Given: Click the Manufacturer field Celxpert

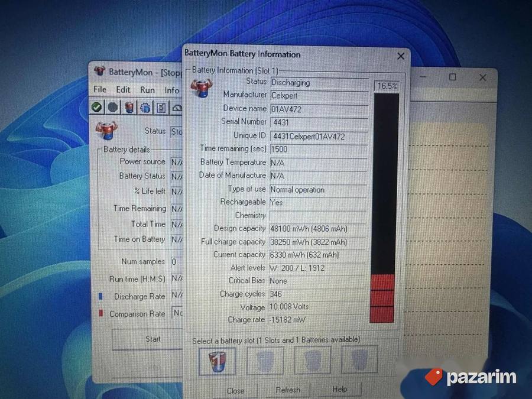Looking at the screenshot, I should [319, 96].
